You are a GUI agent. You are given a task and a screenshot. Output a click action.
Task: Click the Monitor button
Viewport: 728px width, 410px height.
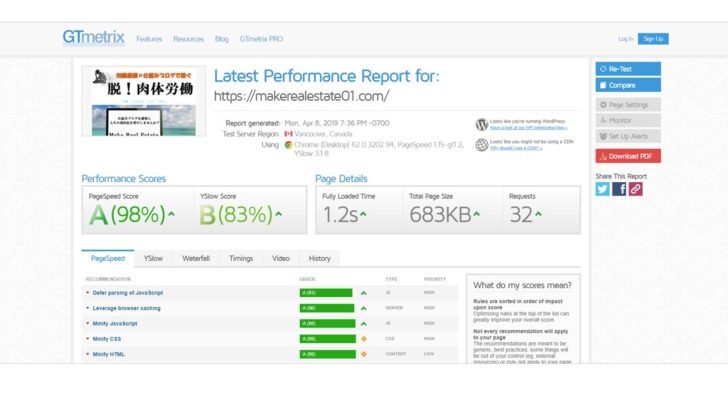(x=628, y=120)
